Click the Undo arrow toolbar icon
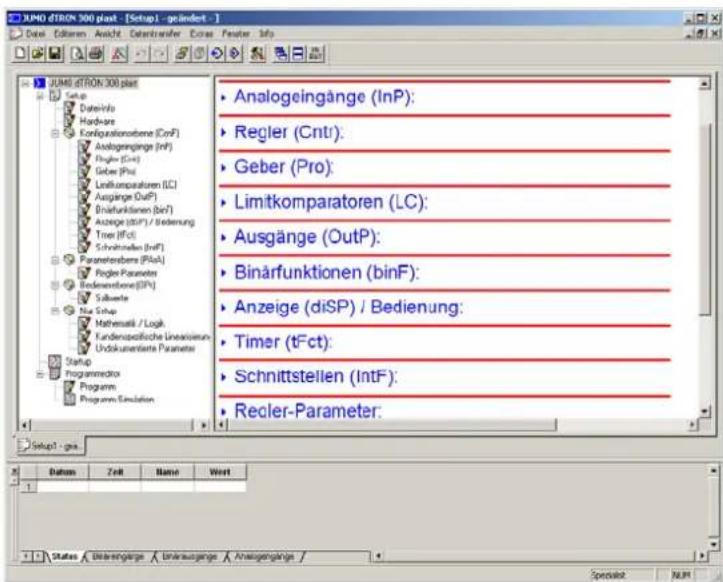The height and width of the screenshot is (582, 723). [x=142, y=53]
